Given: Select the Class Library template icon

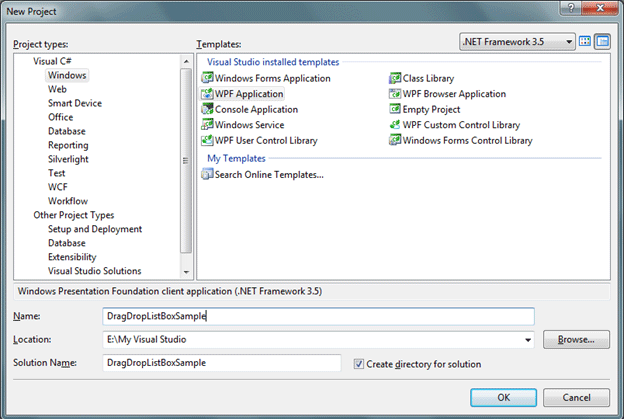Looking at the screenshot, I should 395,78.
